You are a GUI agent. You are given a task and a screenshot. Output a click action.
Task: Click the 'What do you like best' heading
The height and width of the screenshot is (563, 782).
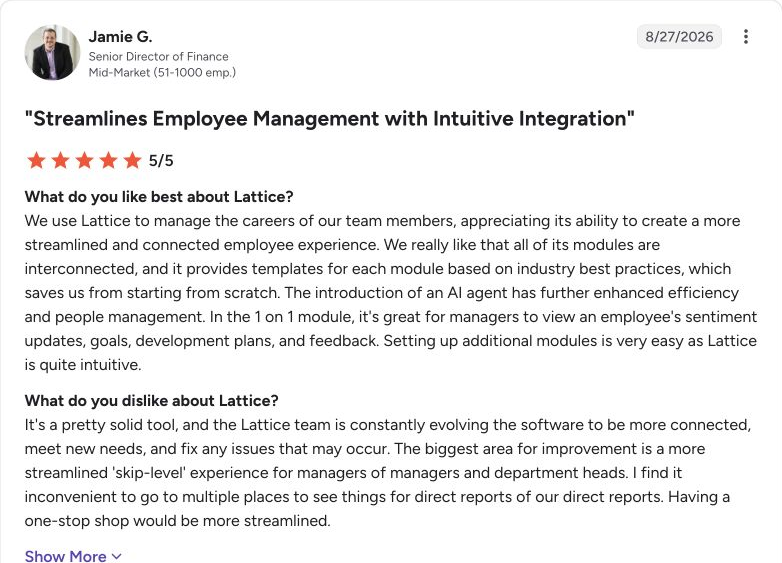coord(159,196)
